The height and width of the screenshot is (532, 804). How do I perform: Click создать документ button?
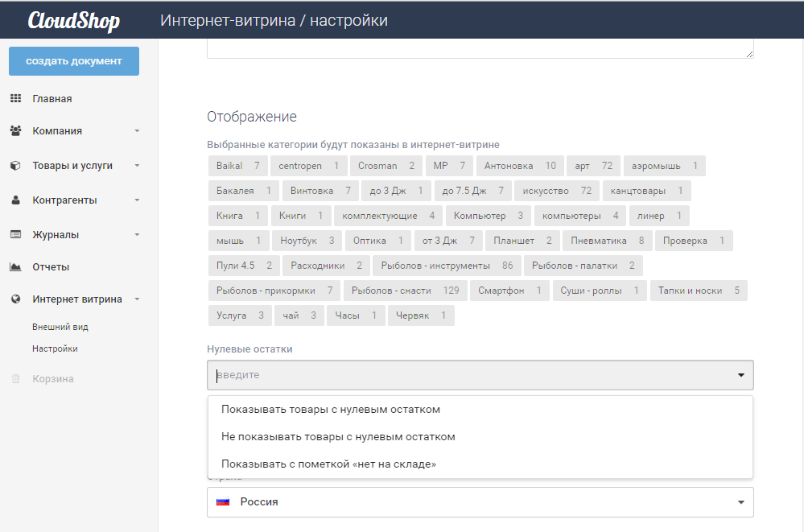(x=74, y=61)
